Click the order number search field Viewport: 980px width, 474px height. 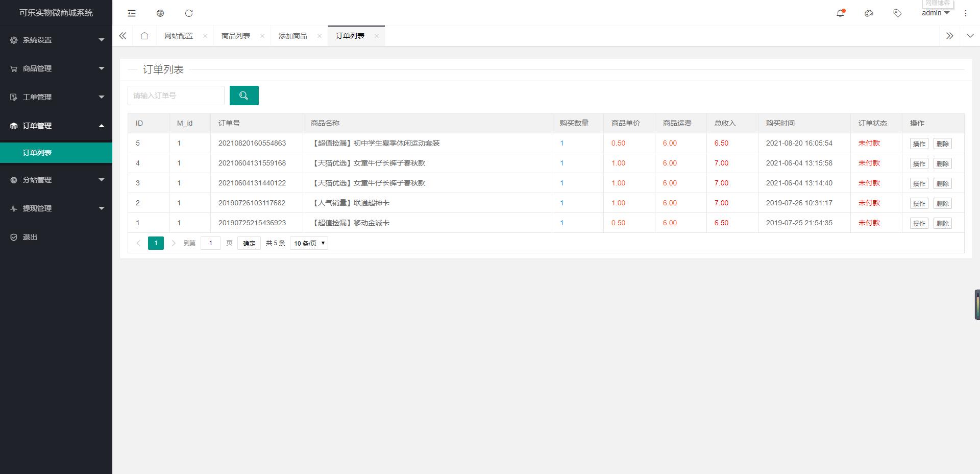click(176, 96)
